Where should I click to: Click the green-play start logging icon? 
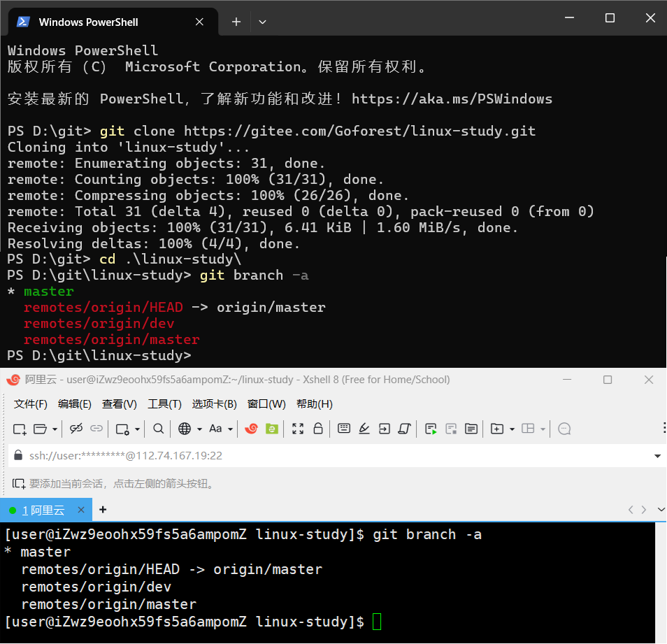click(x=431, y=429)
